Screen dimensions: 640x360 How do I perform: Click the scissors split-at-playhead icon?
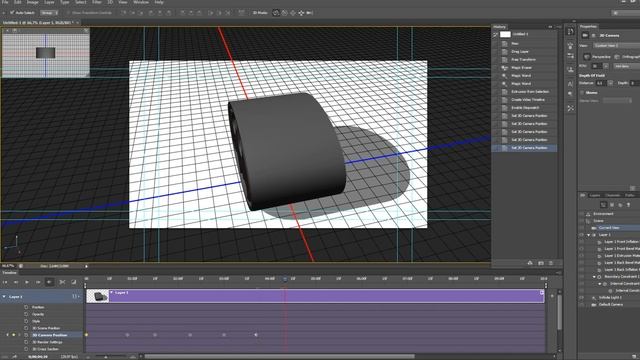[x=62, y=282]
